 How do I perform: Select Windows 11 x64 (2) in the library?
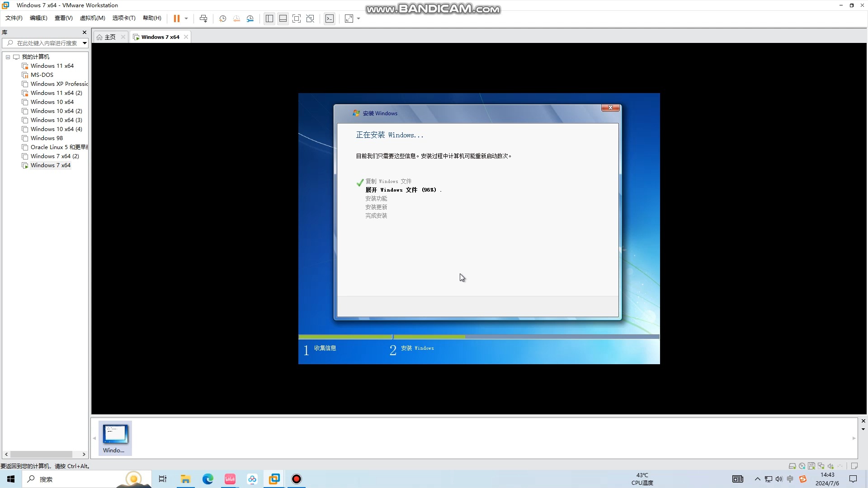[x=56, y=93]
